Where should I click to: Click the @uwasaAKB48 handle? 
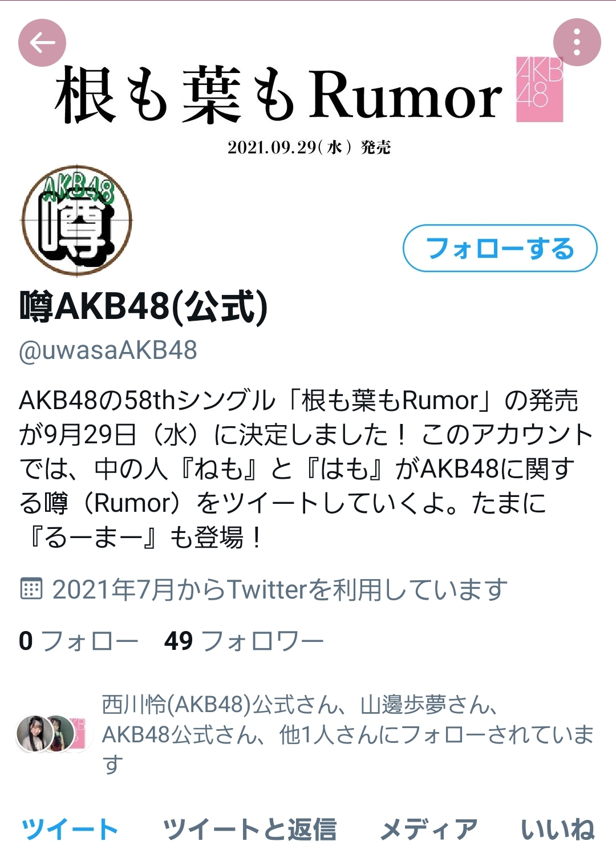tap(108, 350)
